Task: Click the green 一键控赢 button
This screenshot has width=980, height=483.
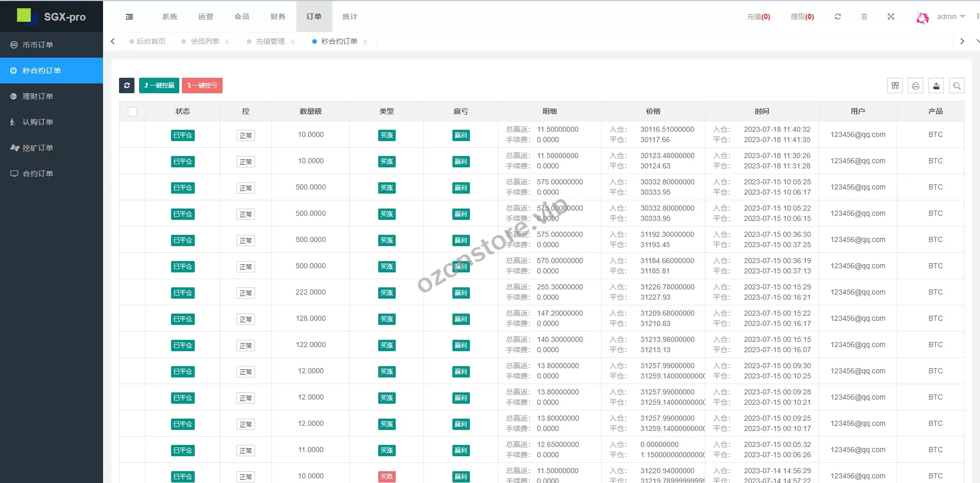Action: pos(159,85)
